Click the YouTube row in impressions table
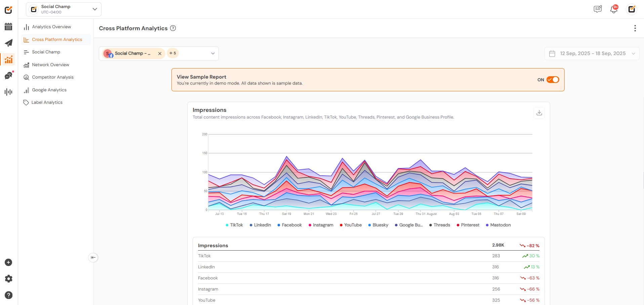The width and height of the screenshot is (644, 305). 368,300
